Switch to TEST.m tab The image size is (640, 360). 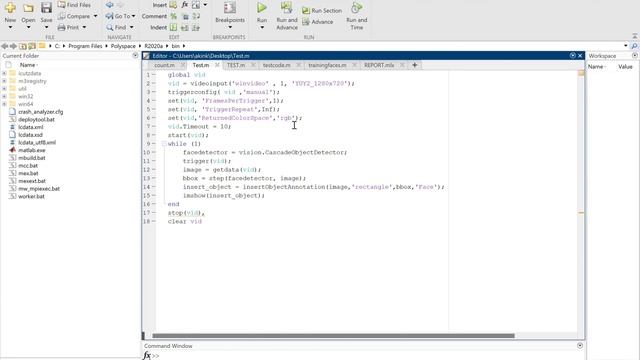(x=236, y=65)
